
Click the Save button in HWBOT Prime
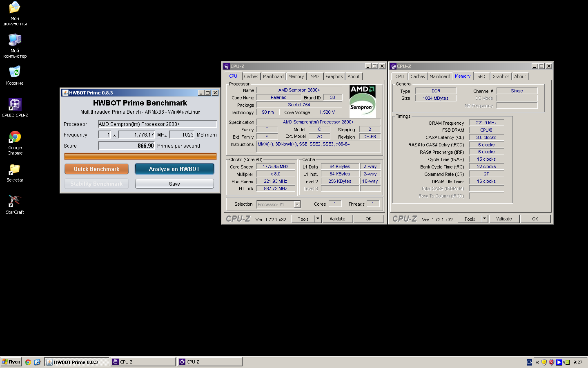coord(174,184)
